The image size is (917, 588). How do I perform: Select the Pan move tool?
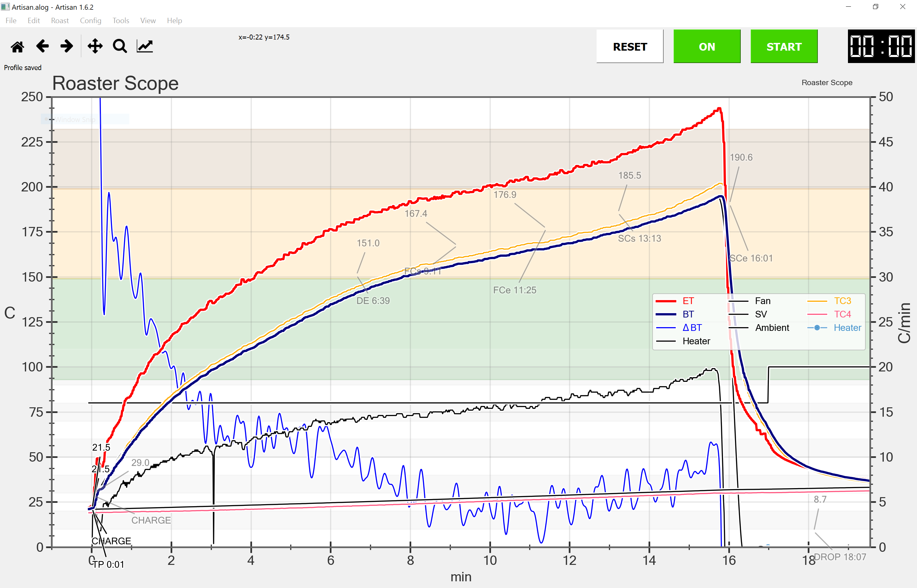click(95, 46)
